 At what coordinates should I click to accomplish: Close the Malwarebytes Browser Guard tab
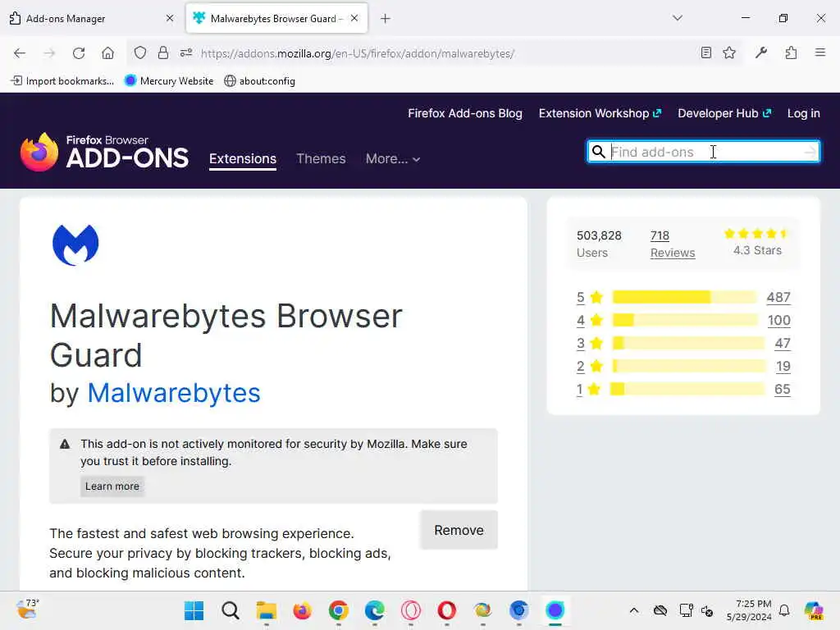(354, 18)
